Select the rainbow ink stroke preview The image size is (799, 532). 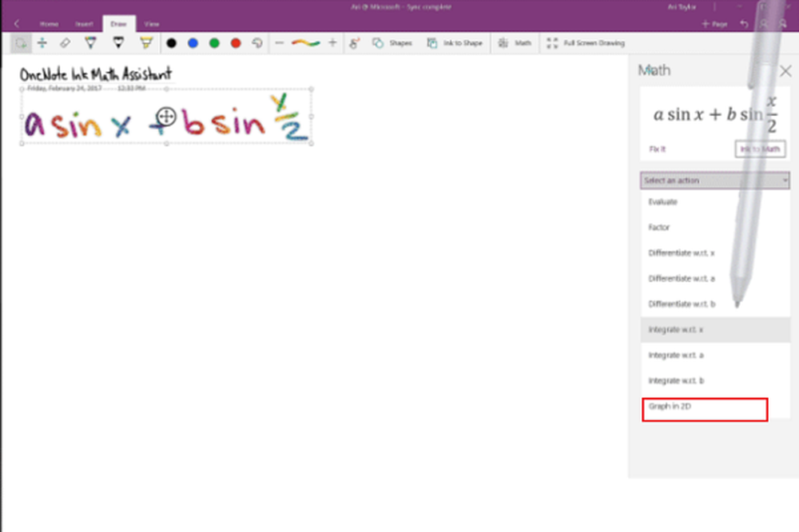[305, 43]
